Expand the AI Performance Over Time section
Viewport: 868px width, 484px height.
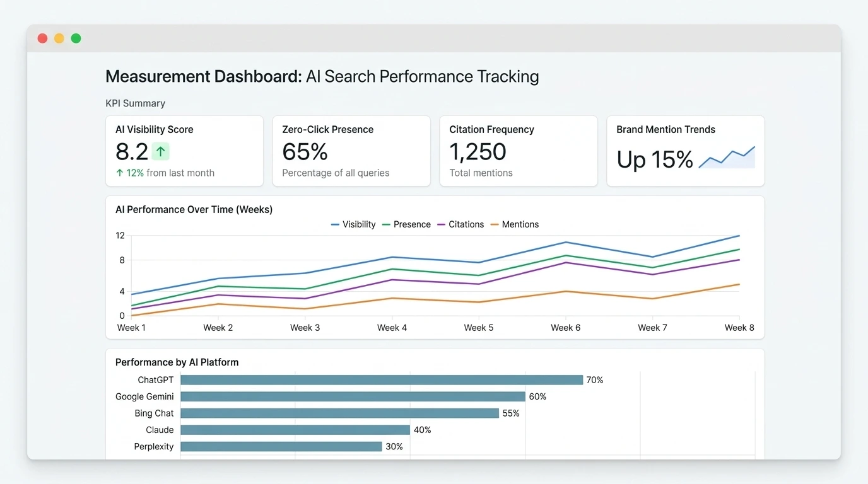(x=193, y=209)
